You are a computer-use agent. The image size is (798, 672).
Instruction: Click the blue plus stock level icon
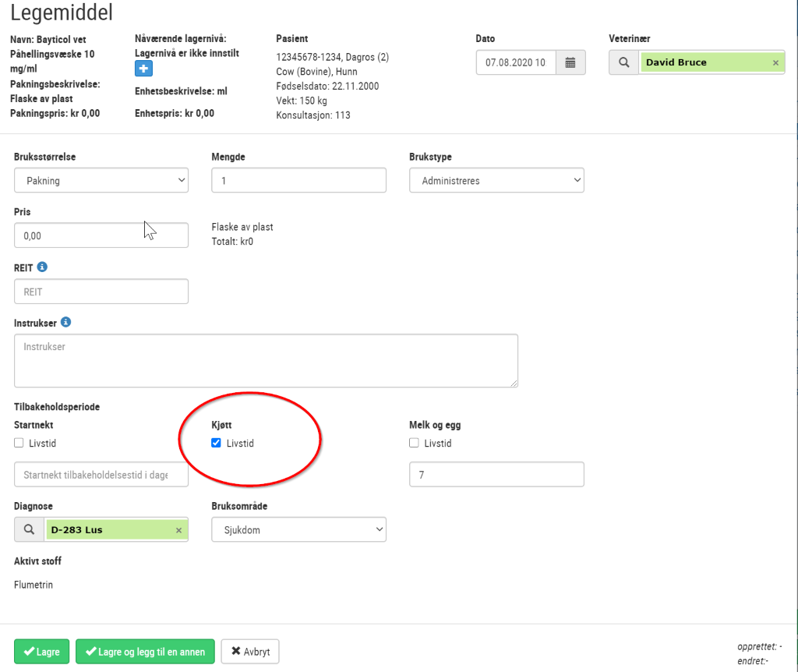coord(143,69)
